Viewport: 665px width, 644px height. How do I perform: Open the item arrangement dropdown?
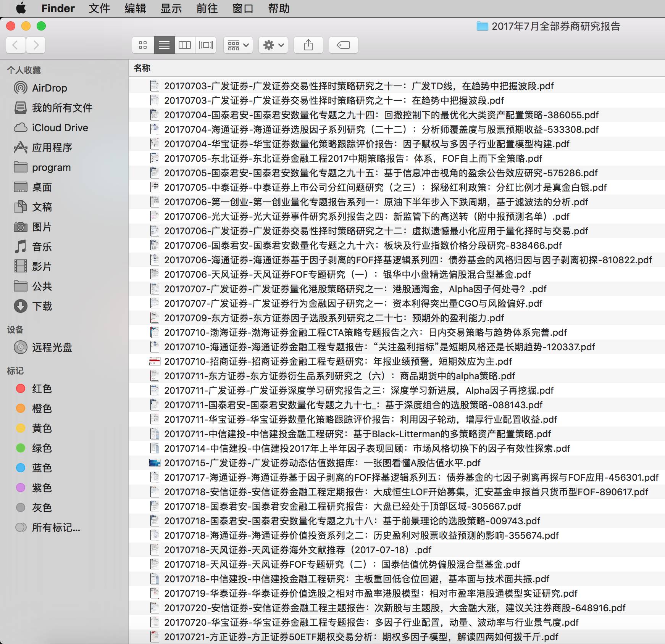pos(238,45)
